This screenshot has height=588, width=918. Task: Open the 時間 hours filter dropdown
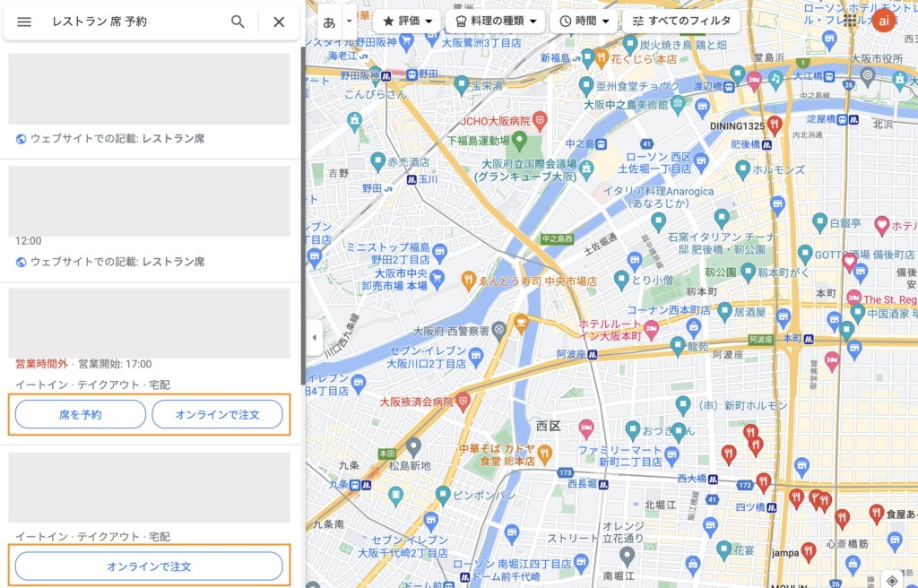pyautogui.click(x=583, y=21)
